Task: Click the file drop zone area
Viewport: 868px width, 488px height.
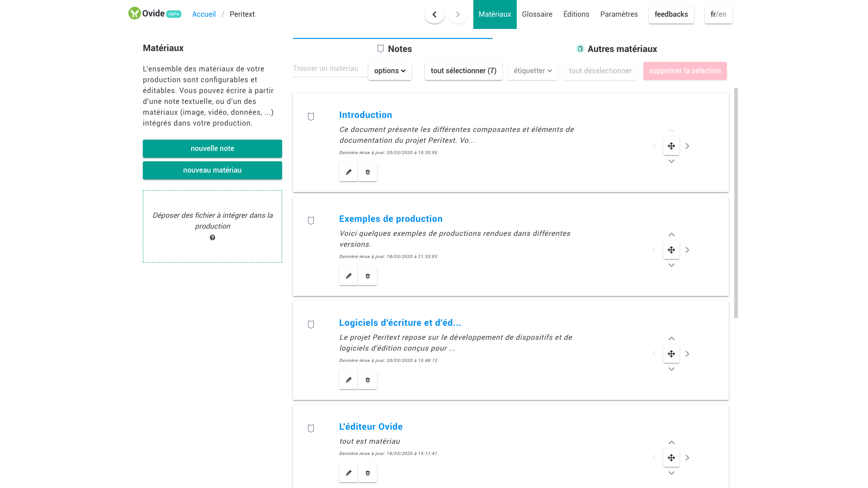Action: [212, 226]
